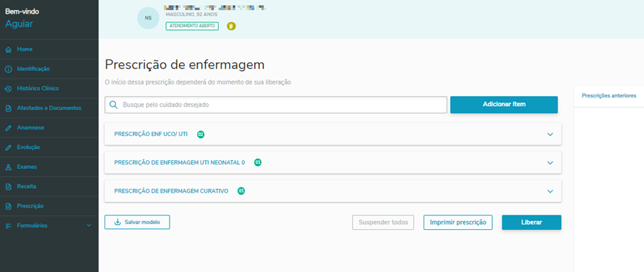Click the Formulários list icon
The height and width of the screenshot is (272, 644).
point(8,226)
